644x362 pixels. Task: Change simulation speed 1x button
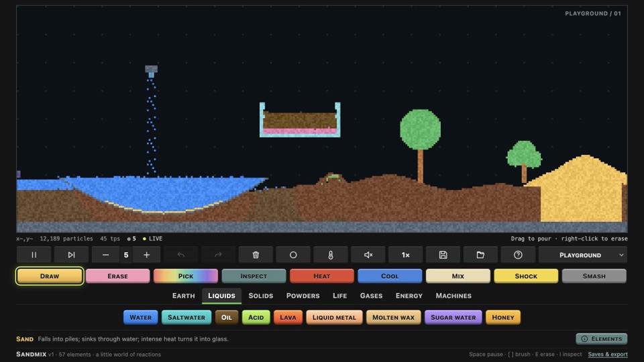pos(406,255)
